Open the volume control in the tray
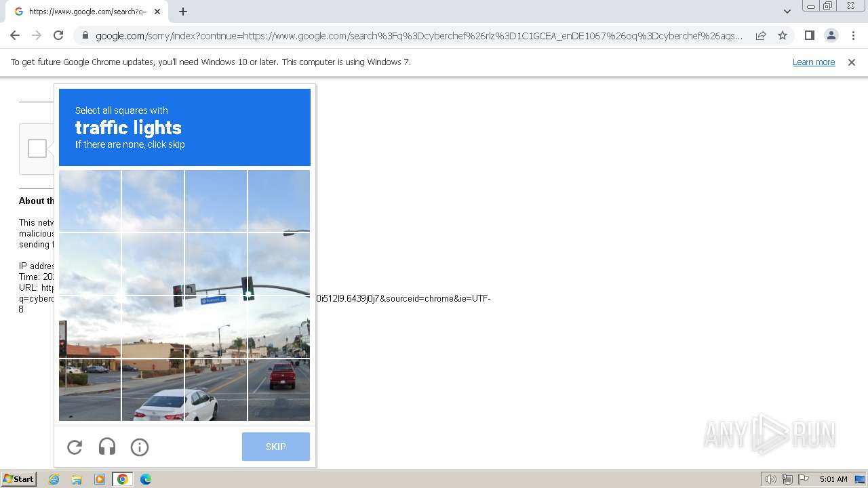This screenshot has width=868, height=488. [x=771, y=479]
